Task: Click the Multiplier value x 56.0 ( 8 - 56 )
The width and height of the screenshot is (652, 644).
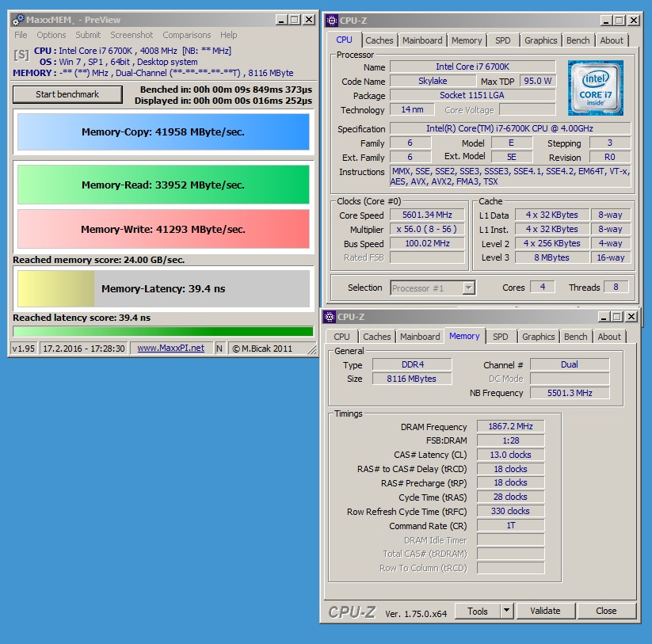Action: click(427, 229)
